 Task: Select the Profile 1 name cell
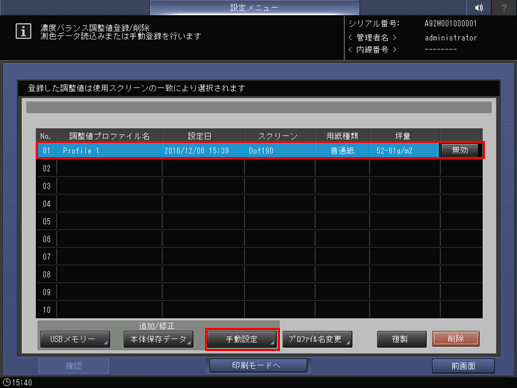coord(109,151)
